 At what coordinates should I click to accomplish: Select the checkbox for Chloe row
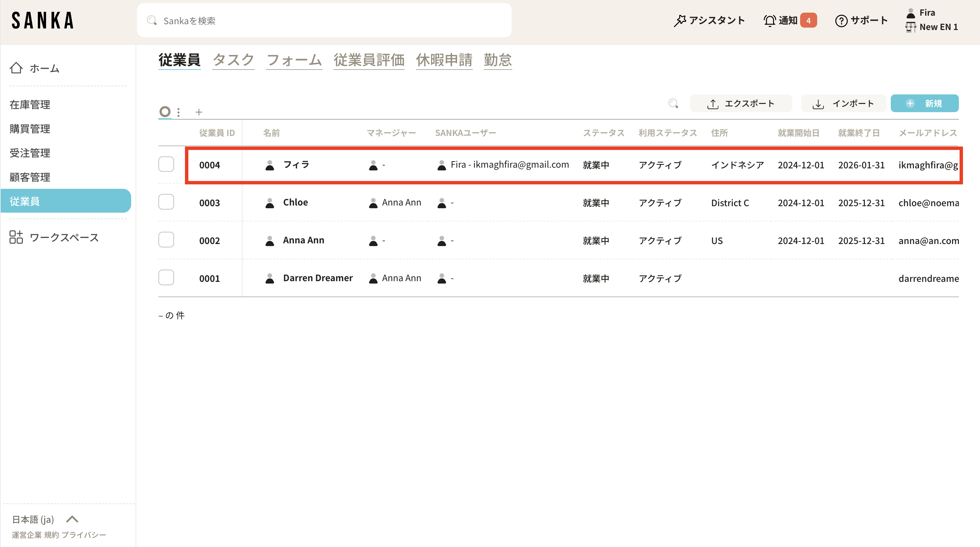pos(166,202)
